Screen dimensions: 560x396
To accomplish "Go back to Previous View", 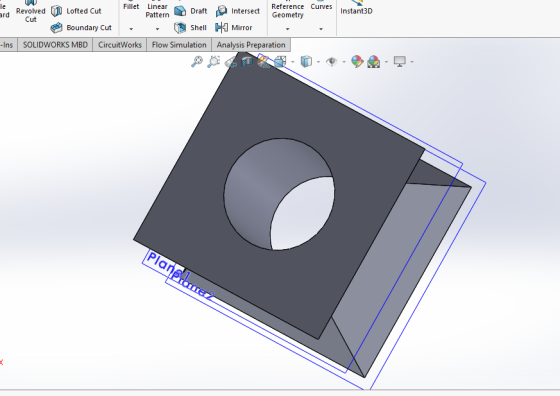I will pyautogui.click(x=230, y=62).
